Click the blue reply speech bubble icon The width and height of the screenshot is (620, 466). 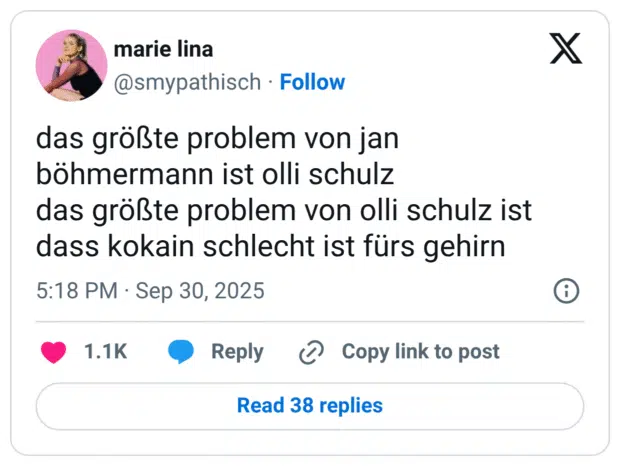click(x=181, y=352)
